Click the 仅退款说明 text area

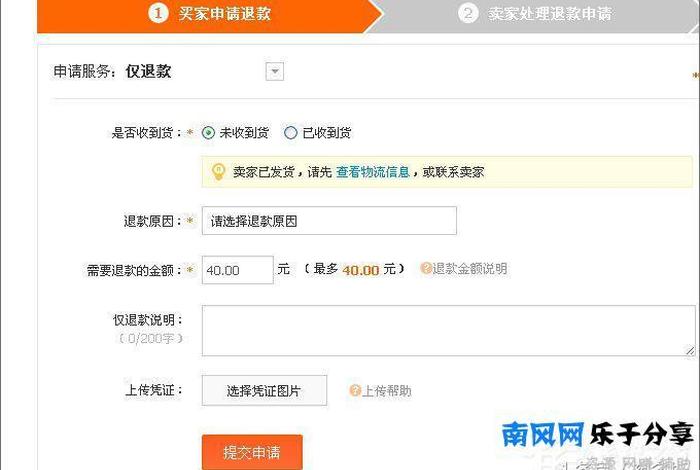[x=448, y=331]
